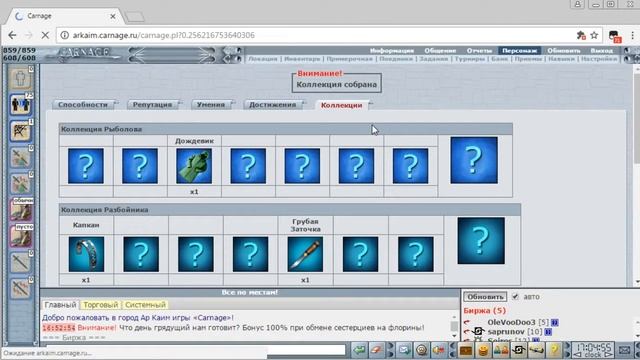Click the spider web sidebar icon
The height and width of the screenshot is (360, 640).
point(20,131)
